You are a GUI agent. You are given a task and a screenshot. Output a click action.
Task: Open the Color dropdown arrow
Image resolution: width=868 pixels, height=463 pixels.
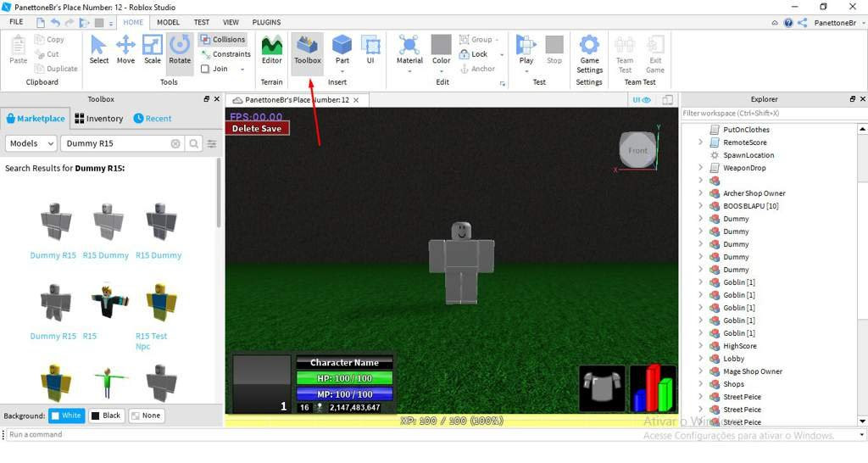click(441, 71)
